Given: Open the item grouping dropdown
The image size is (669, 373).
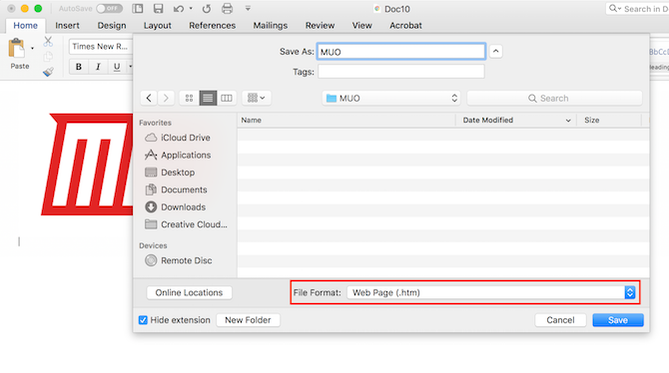Looking at the screenshot, I should (256, 98).
